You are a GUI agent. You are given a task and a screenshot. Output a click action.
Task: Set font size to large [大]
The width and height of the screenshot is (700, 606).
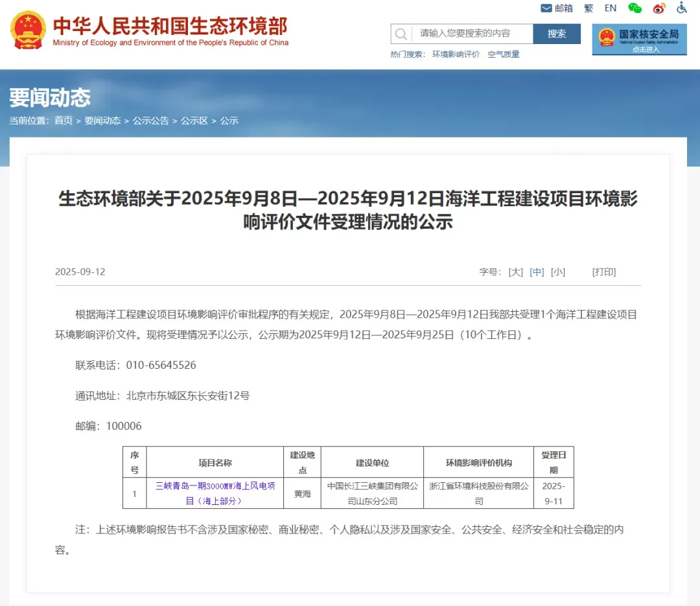point(516,272)
